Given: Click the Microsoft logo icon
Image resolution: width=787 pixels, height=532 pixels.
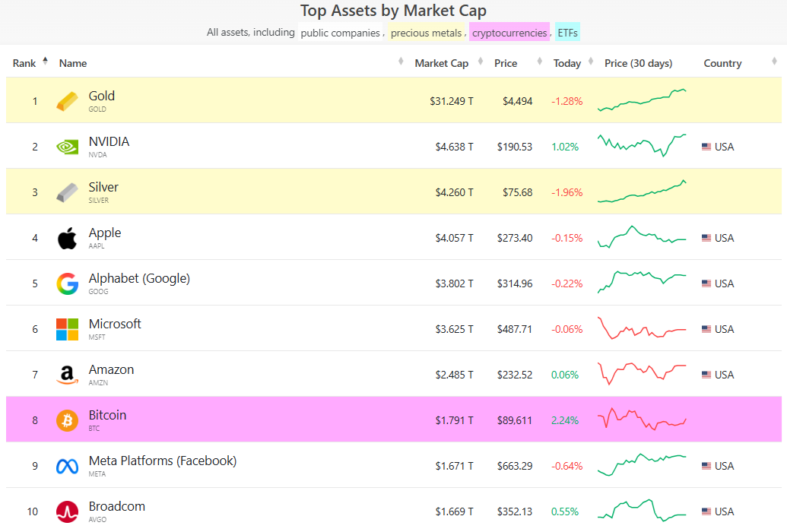Looking at the screenshot, I should coord(67,329).
